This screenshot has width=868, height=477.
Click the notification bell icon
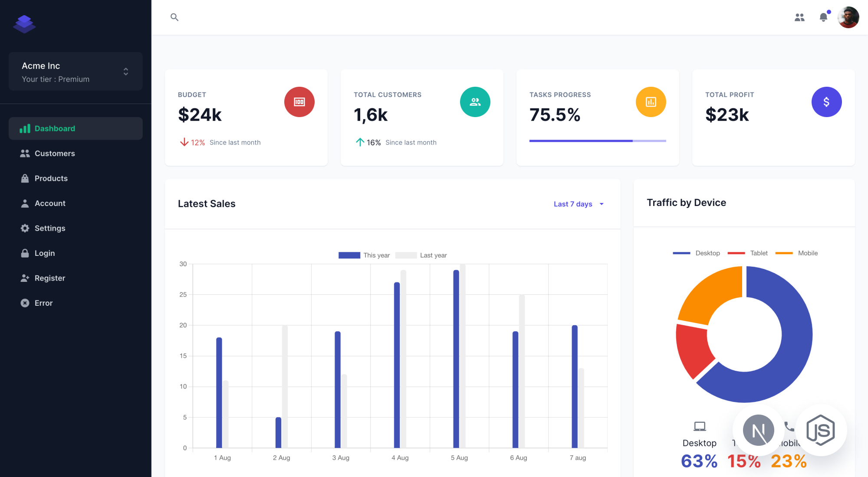823,17
